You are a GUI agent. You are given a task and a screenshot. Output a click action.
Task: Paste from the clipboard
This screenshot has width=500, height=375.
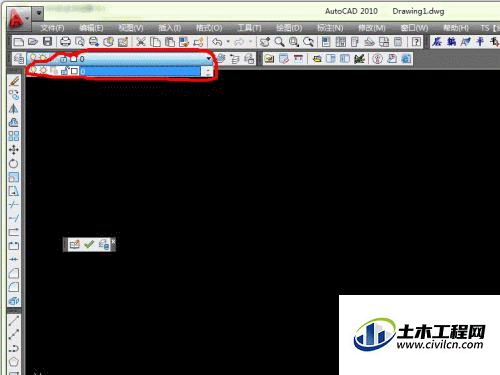[170, 42]
